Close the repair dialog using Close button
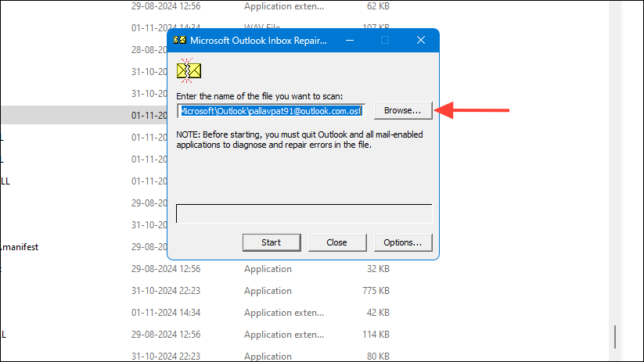Viewport: 644px width, 362px height. [x=337, y=242]
